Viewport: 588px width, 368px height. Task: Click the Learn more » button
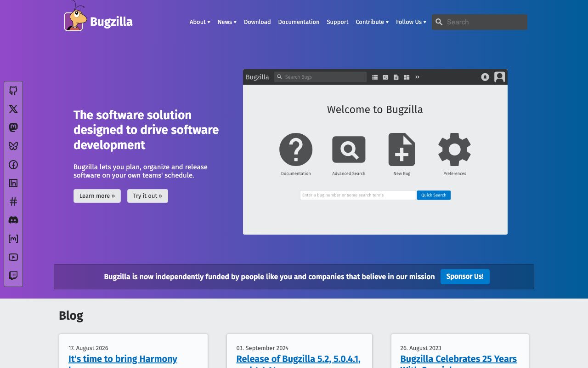pyautogui.click(x=97, y=196)
